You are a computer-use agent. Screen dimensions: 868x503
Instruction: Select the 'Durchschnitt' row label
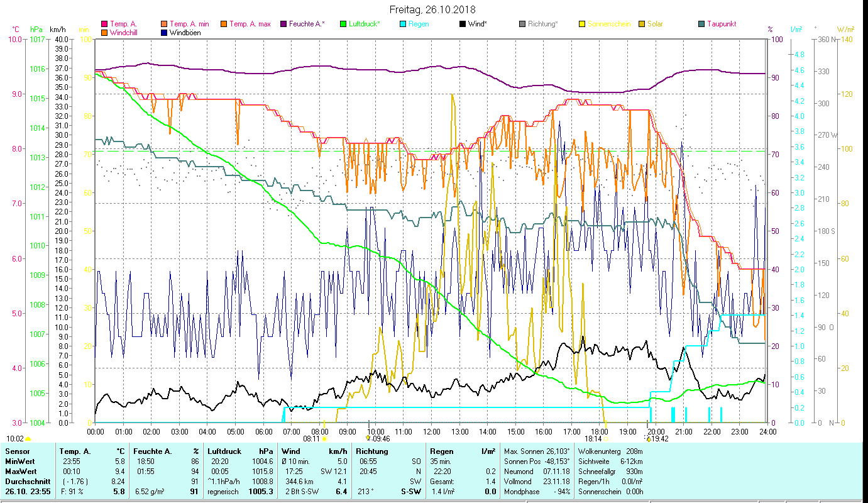coord(26,481)
